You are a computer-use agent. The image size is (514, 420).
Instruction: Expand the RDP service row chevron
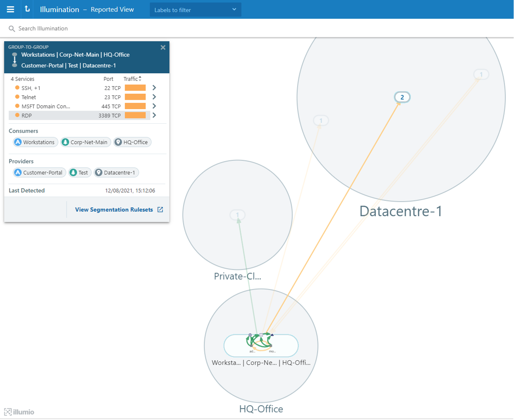click(154, 115)
